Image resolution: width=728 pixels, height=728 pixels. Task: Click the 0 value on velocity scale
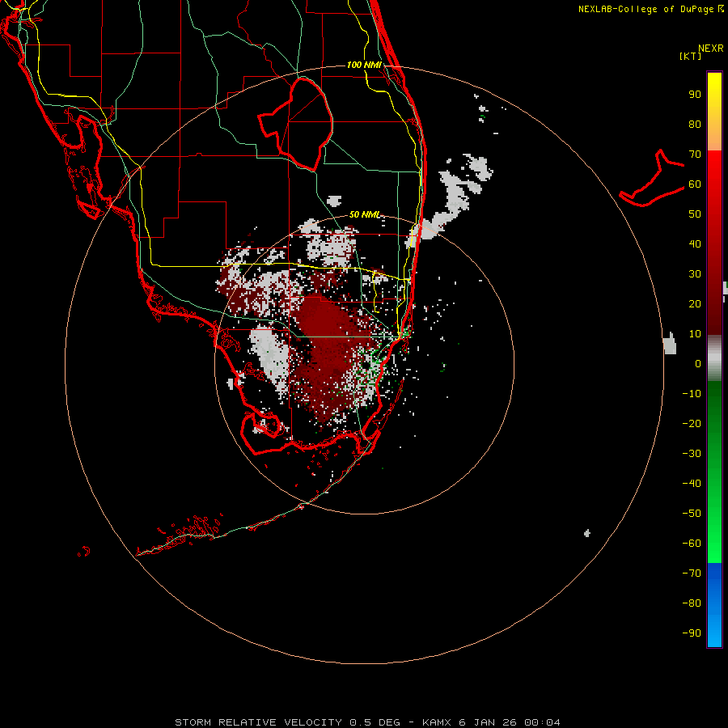[698, 364]
